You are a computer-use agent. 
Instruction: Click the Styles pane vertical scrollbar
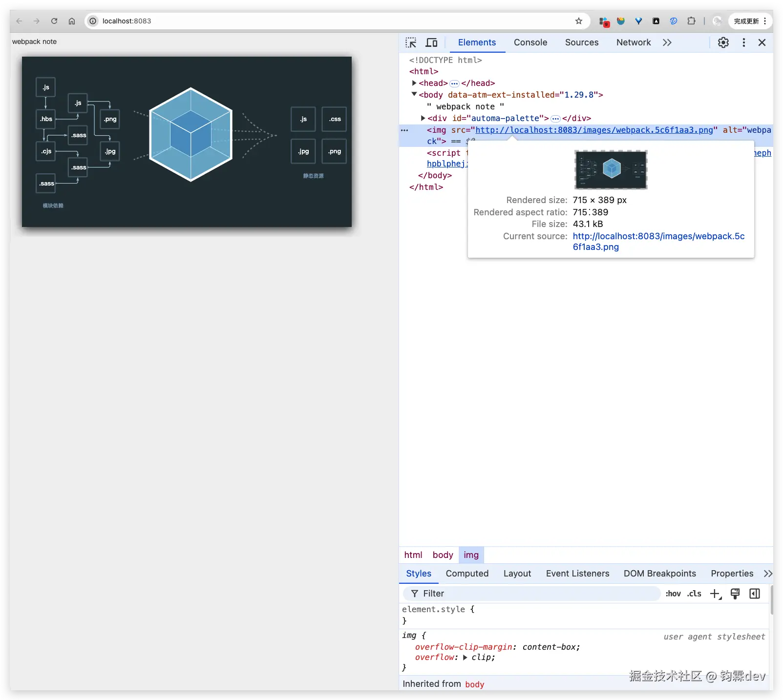pyautogui.click(x=771, y=600)
